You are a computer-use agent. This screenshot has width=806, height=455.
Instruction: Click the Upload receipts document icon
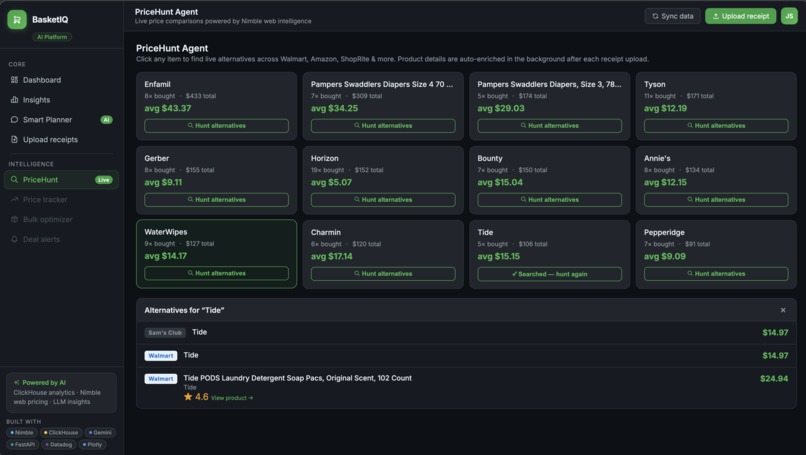coord(14,139)
